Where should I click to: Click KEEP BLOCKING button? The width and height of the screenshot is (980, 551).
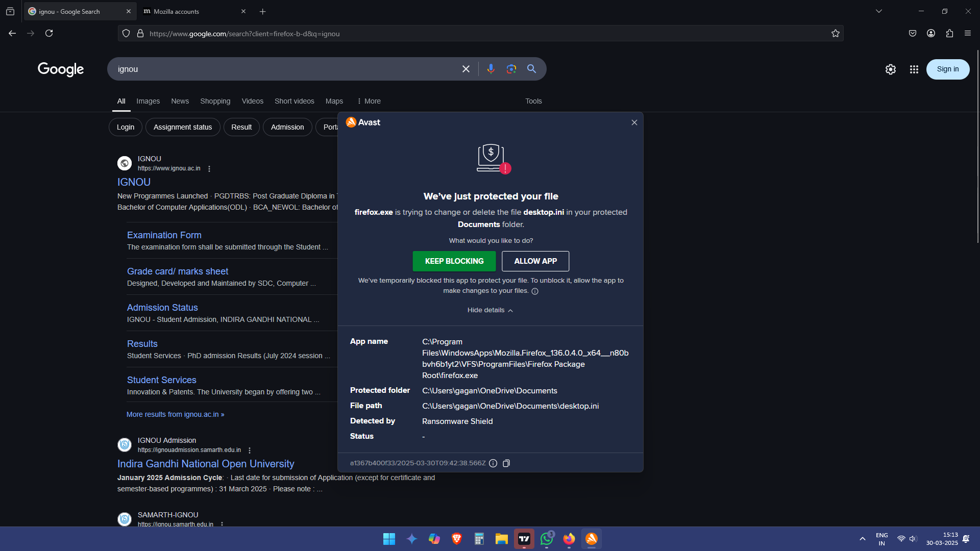coord(454,261)
